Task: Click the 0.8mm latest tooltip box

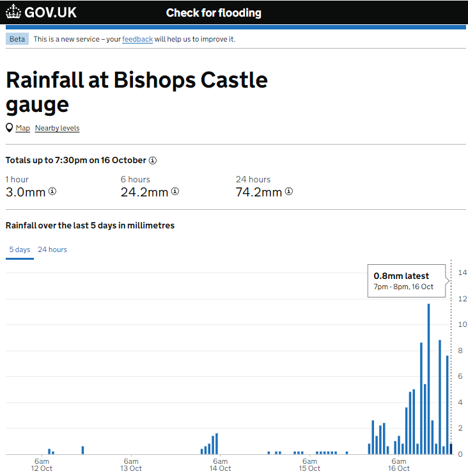Action: [x=407, y=281]
